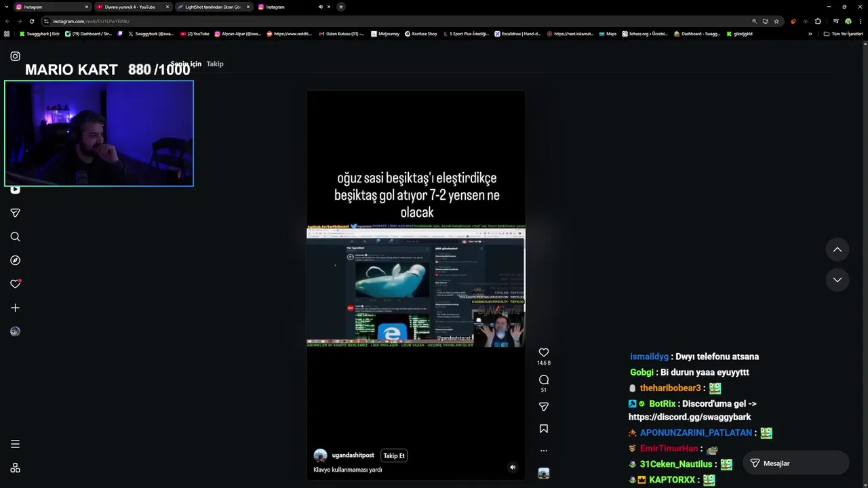Open the reel three-dot options menu
This screenshot has width=868, height=488.
click(543, 450)
